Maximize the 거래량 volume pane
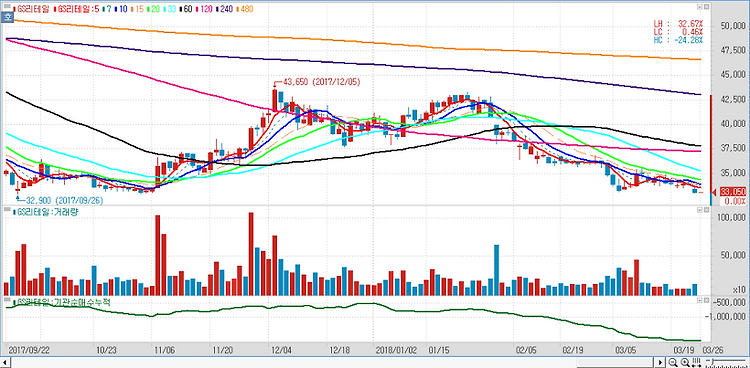The width and height of the screenshot is (750, 368). [699, 210]
